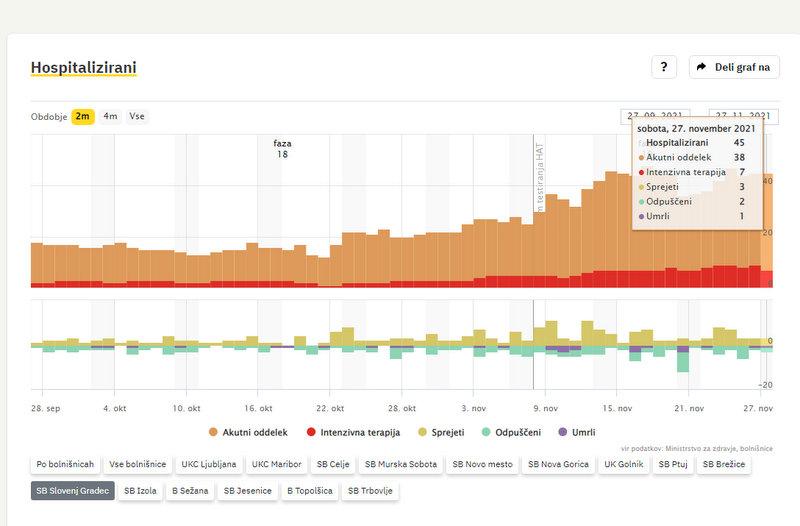Select the 2m period option
Image resolution: width=800 pixels, height=526 pixels.
[x=83, y=116]
